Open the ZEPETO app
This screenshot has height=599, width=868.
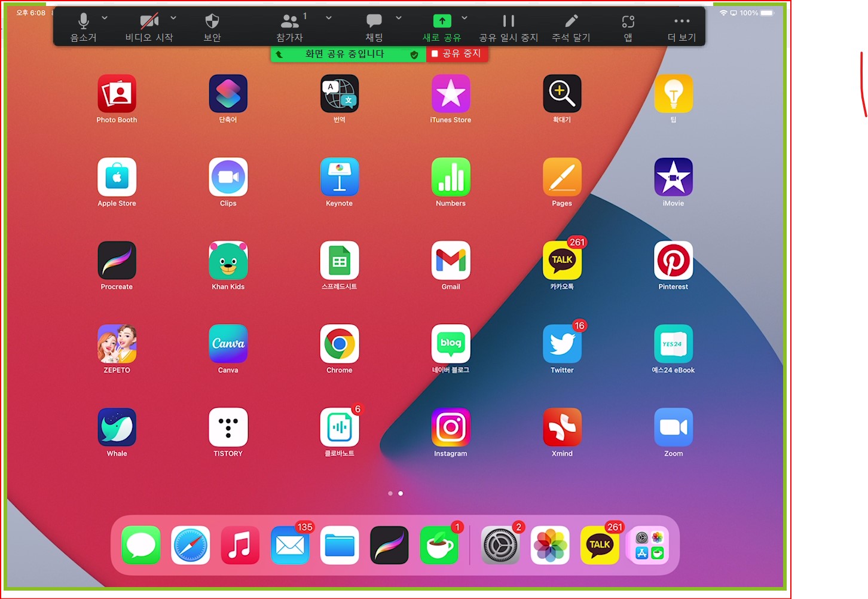pos(117,344)
